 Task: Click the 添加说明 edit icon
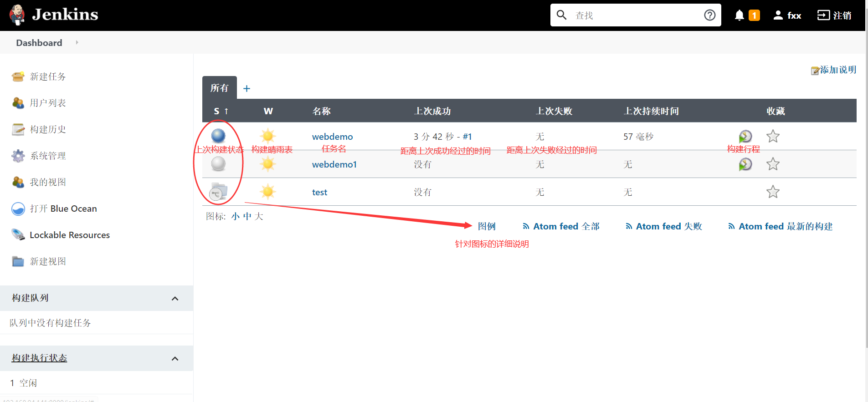tap(815, 71)
